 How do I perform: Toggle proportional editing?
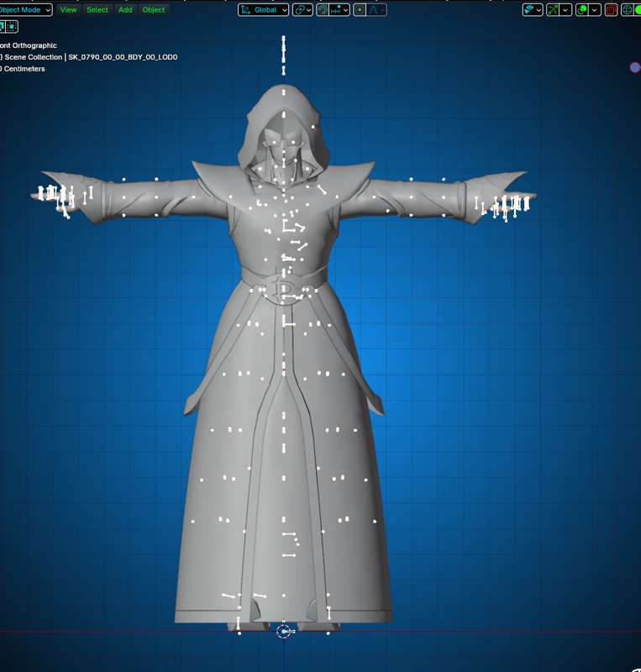click(360, 10)
